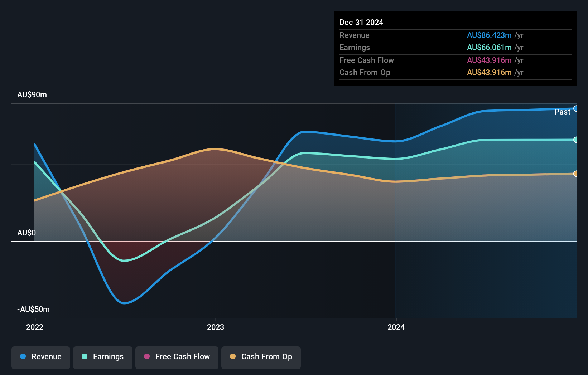Viewport: 588px width, 375px height.
Task: Toggle the Cash From Op legend button
Action: (261, 357)
